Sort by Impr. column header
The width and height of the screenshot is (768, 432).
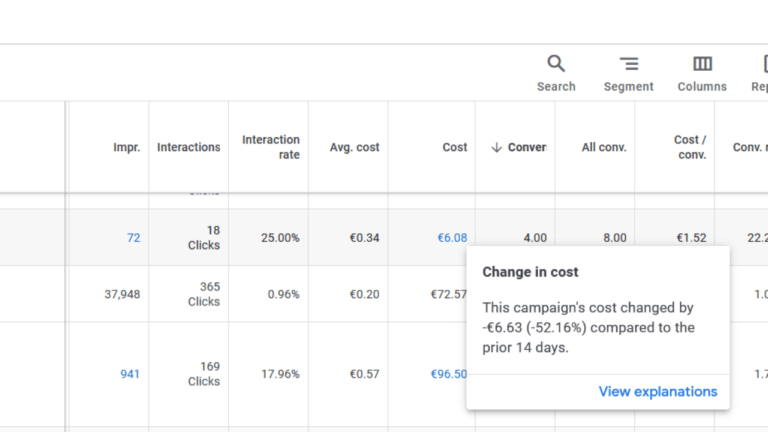(x=126, y=147)
